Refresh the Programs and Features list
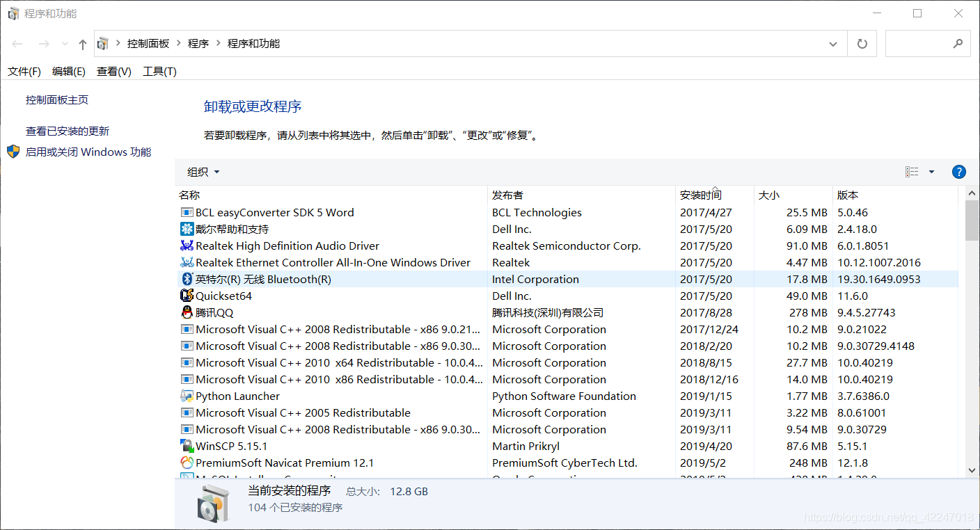 (862, 44)
